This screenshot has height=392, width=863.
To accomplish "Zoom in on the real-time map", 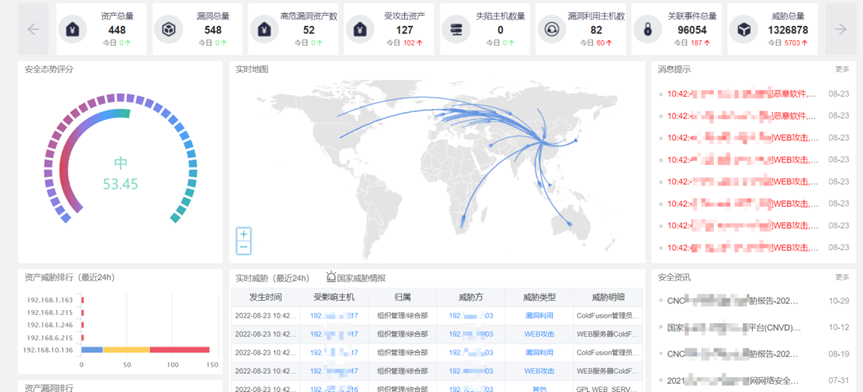I will (x=244, y=234).
